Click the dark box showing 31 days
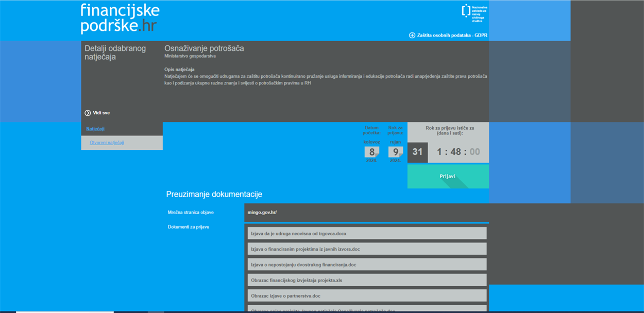This screenshot has width=644, height=313. click(x=417, y=152)
